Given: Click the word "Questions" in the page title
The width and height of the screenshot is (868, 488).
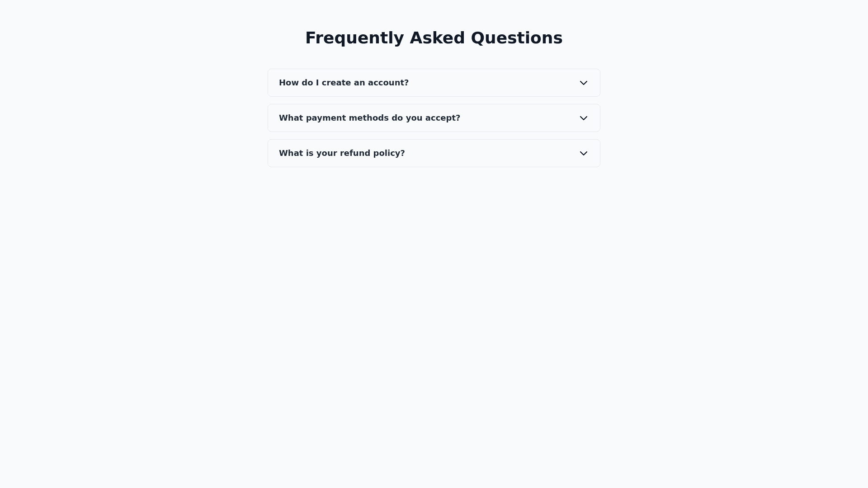Looking at the screenshot, I should (516, 38).
